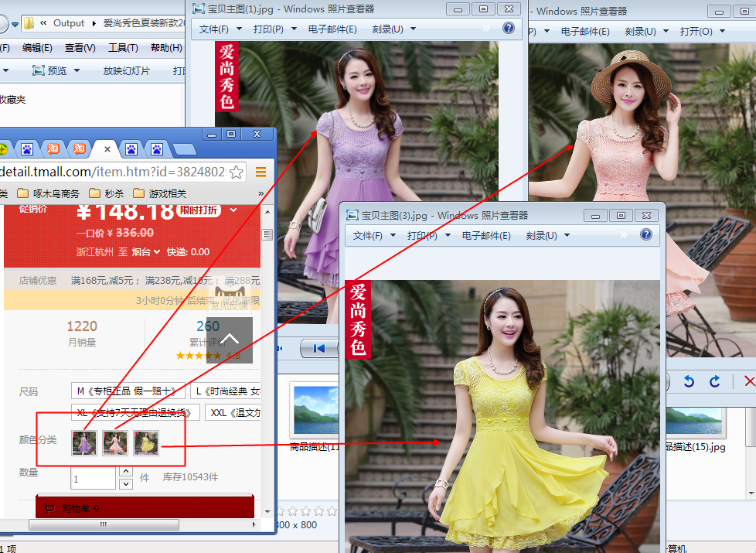Click 放映幻灯片 in Explorer toolbar
This screenshot has height=553, width=756.
(x=126, y=71)
